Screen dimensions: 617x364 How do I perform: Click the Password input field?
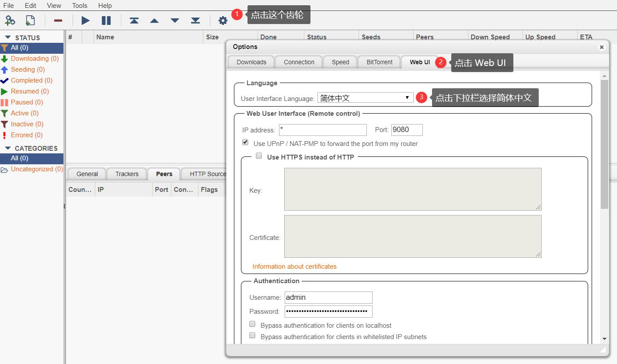click(x=328, y=312)
